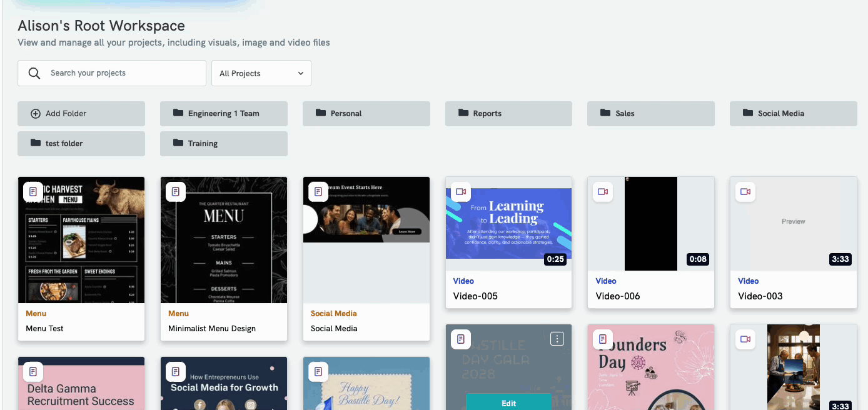This screenshot has height=410, width=868.
Task: Open the Happy Bastille Day thumbnail
Action: (x=366, y=383)
